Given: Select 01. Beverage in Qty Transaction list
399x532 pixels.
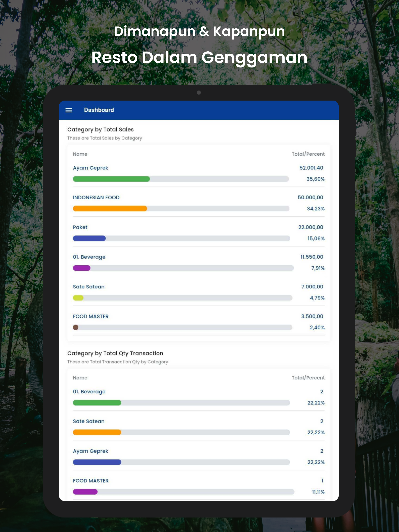Looking at the screenshot, I should (x=89, y=391).
